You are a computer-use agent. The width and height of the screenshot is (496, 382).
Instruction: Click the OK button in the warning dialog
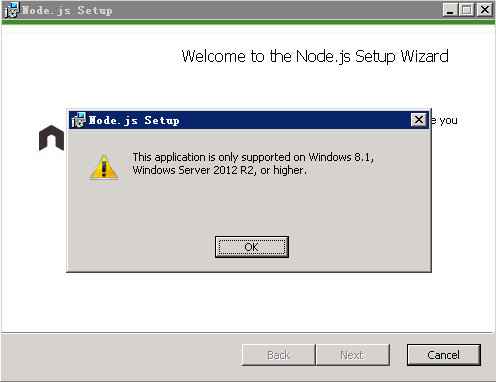(x=252, y=247)
